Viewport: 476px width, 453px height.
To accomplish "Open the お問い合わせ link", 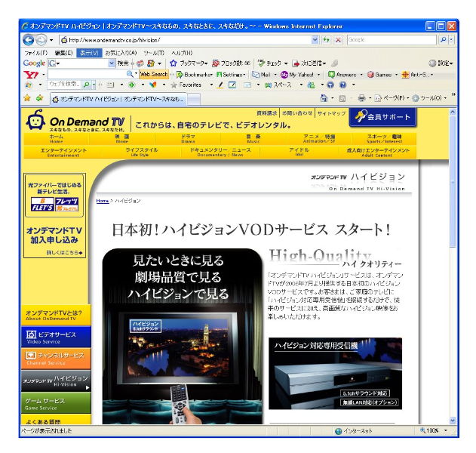I will coord(297,113).
